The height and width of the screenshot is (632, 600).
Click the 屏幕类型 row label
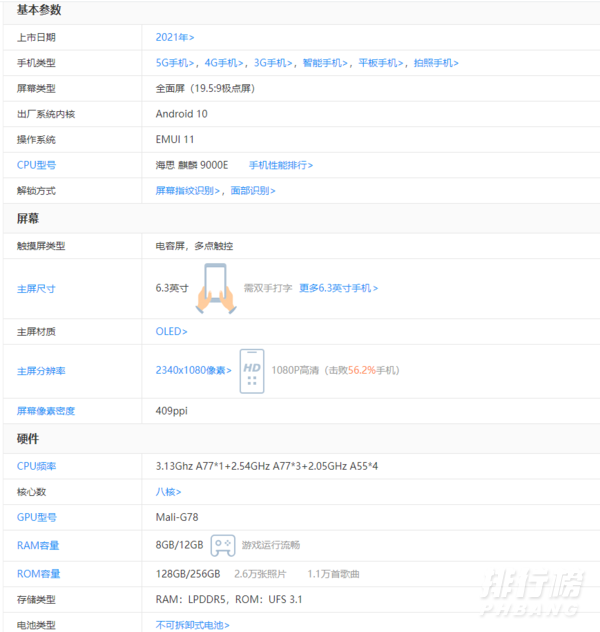click(x=36, y=89)
